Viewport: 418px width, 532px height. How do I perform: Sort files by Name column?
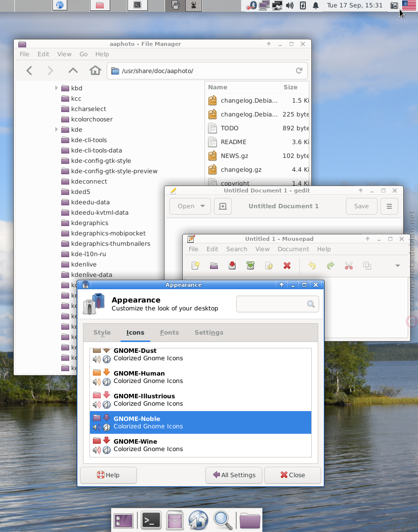click(243, 87)
